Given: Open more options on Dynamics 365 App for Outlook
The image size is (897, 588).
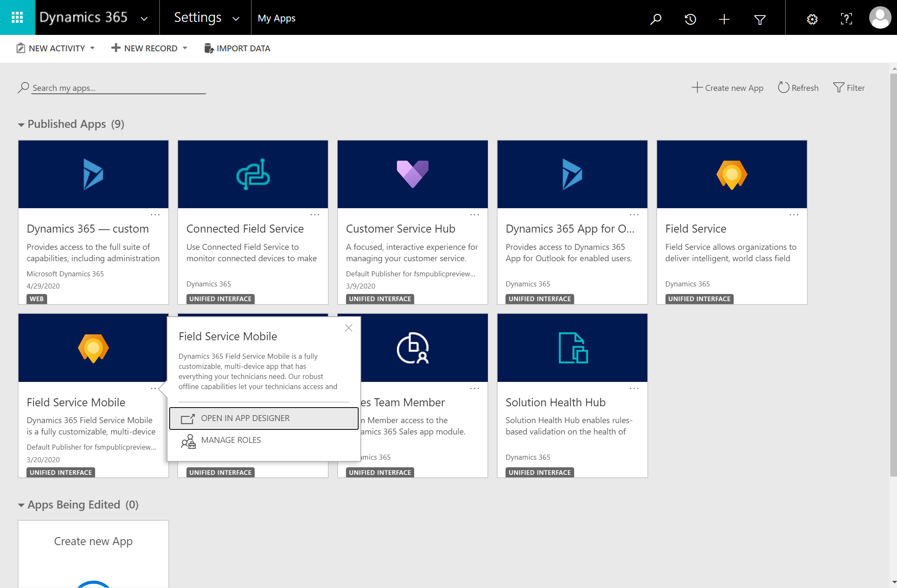Looking at the screenshot, I should tap(634, 215).
